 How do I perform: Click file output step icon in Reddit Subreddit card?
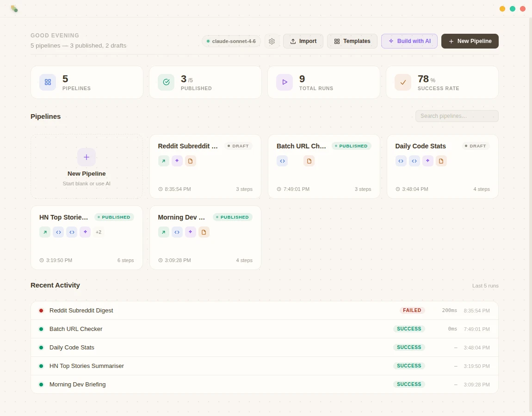190,161
